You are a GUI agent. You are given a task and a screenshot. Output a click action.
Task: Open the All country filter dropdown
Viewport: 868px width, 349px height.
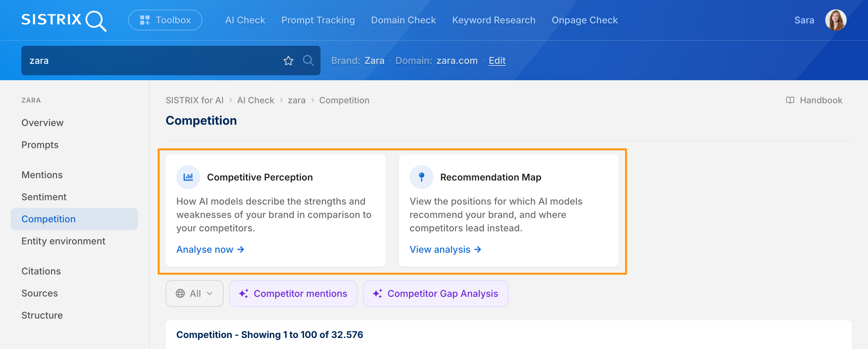click(194, 294)
